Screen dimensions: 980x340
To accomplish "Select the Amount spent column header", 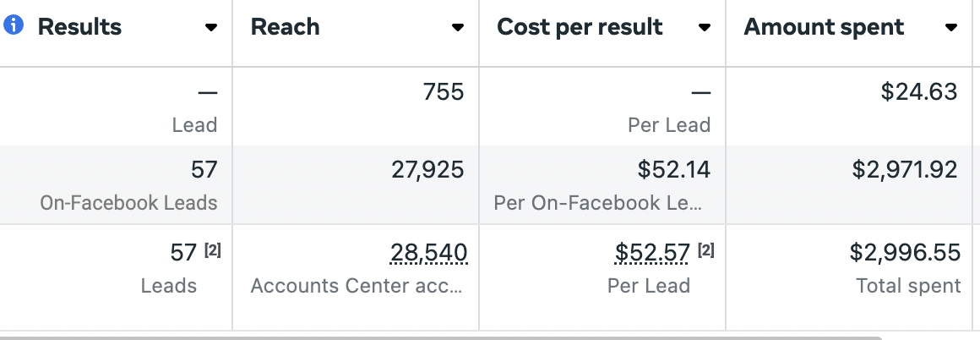I will pos(824,27).
